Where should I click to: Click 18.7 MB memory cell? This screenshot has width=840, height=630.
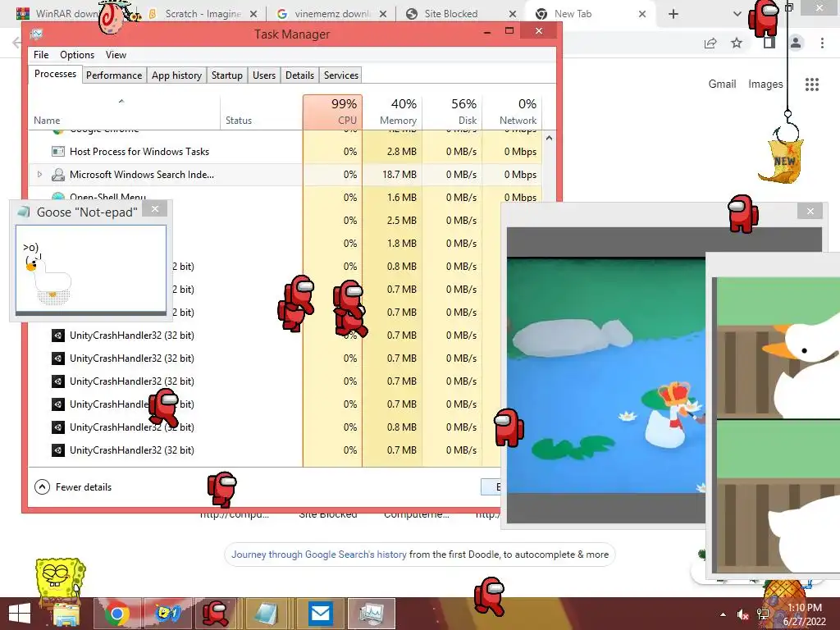393,175
